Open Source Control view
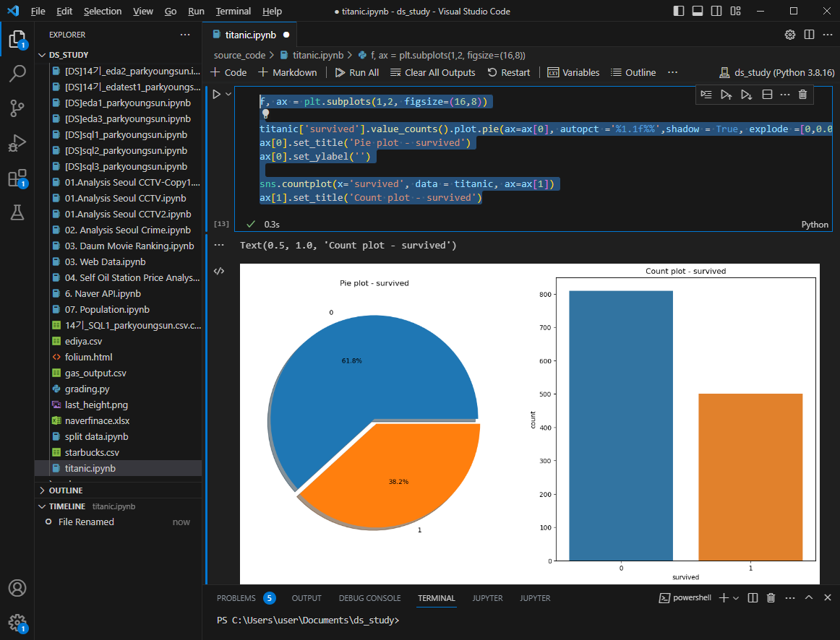 pos(17,108)
